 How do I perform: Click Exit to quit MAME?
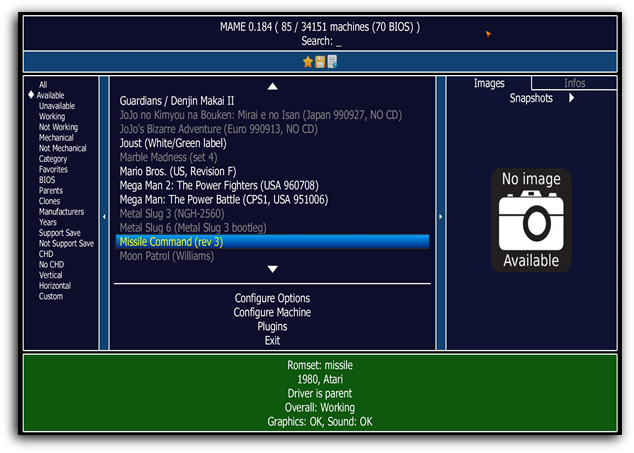tap(272, 341)
